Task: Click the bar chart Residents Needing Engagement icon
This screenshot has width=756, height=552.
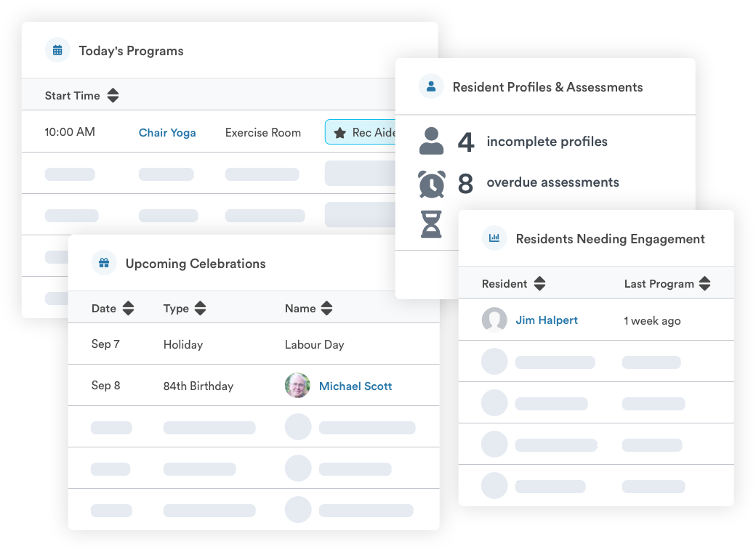Action: (494, 238)
